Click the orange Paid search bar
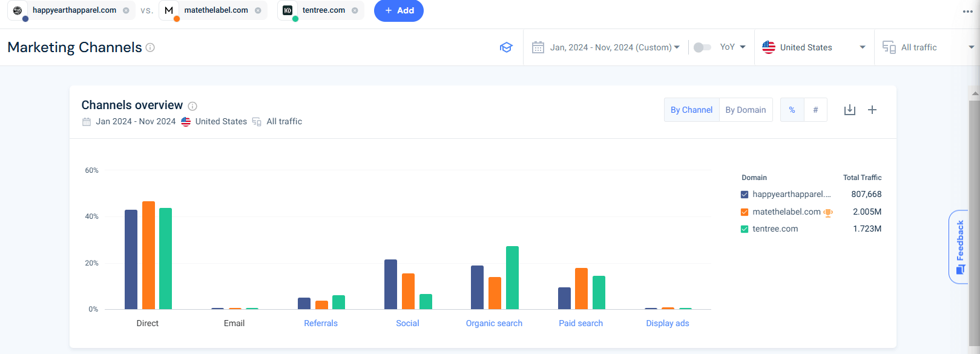Image resolution: width=980 pixels, height=354 pixels. [x=581, y=289]
